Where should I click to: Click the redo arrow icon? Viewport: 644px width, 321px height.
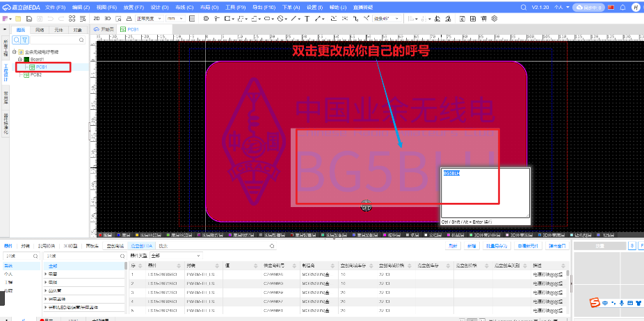point(61,19)
